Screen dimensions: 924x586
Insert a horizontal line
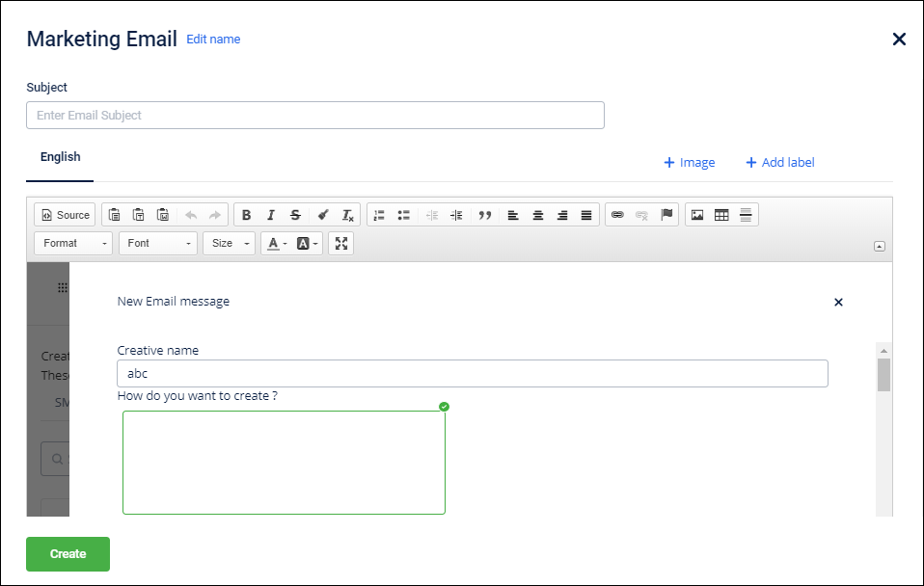coord(746,215)
